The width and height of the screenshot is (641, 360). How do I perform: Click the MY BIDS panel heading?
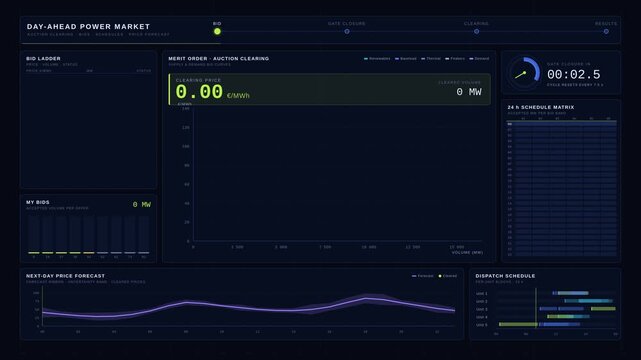(38, 202)
